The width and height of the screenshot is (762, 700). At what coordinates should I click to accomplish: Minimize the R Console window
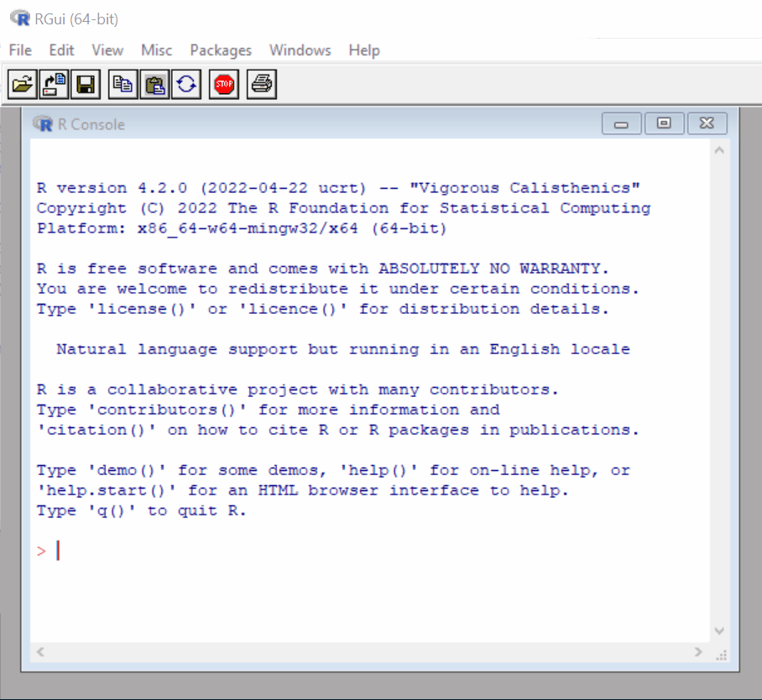point(622,123)
